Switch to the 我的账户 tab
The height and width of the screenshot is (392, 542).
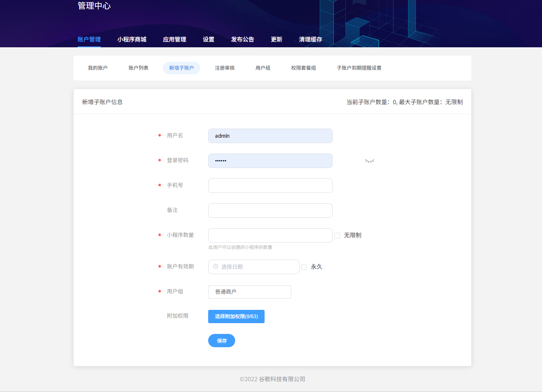[x=98, y=68]
